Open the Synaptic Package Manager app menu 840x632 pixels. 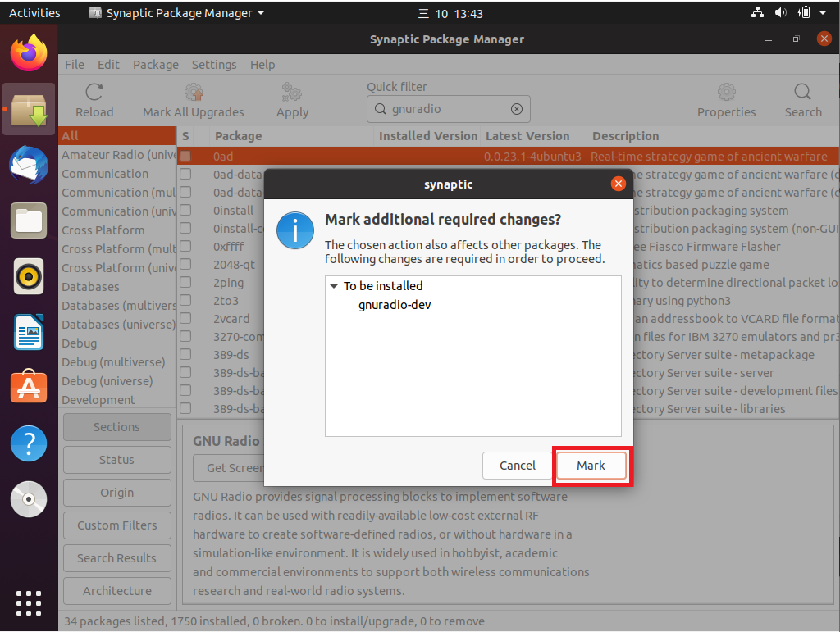[176, 13]
